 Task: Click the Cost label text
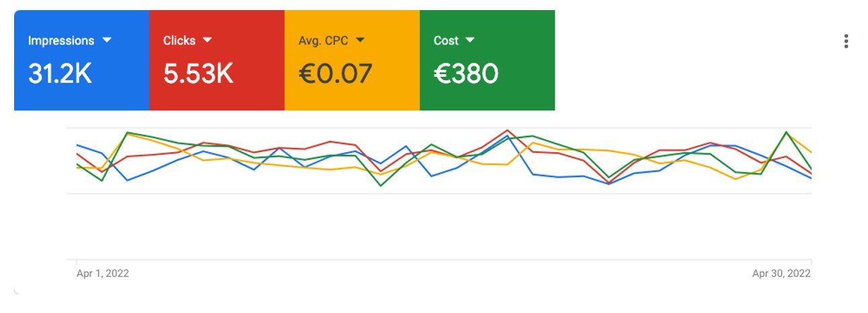click(446, 40)
